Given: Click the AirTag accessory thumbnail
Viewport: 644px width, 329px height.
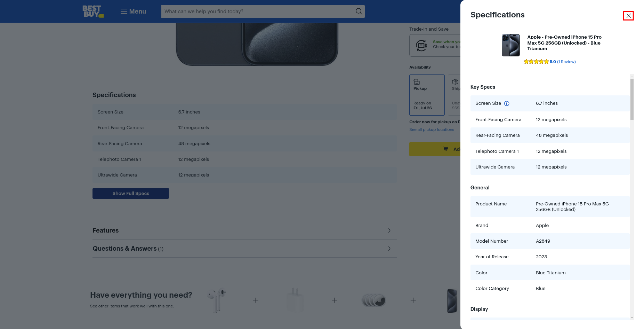Looking at the screenshot, I should tap(374, 300).
